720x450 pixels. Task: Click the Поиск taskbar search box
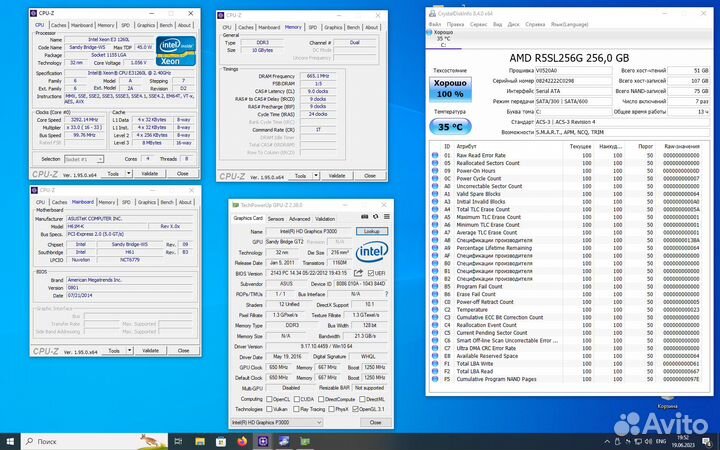(94, 441)
